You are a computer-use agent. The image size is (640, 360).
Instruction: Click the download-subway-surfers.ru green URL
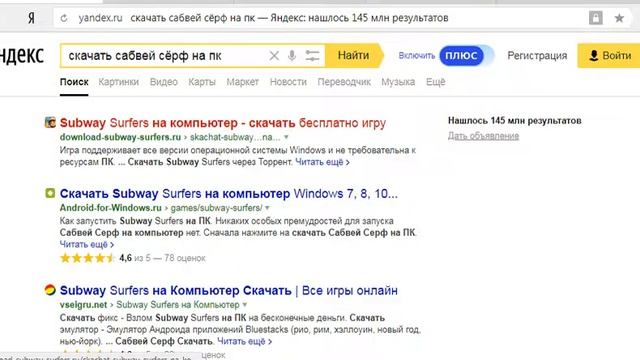(120, 137)
